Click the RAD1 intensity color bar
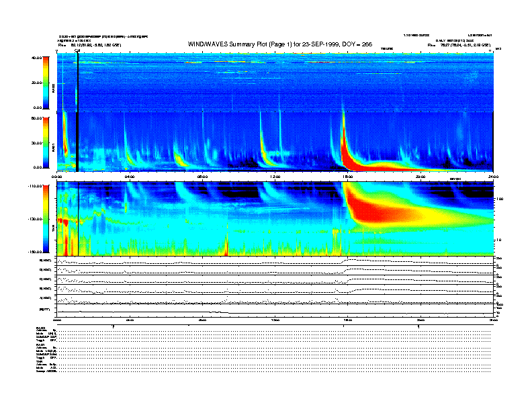Image resolution: width=532 pixels, height=411 pixels. pos(46,142)
